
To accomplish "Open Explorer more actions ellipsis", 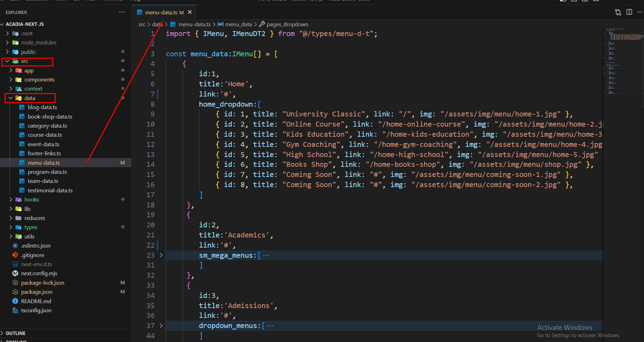I will click(122, 12).
